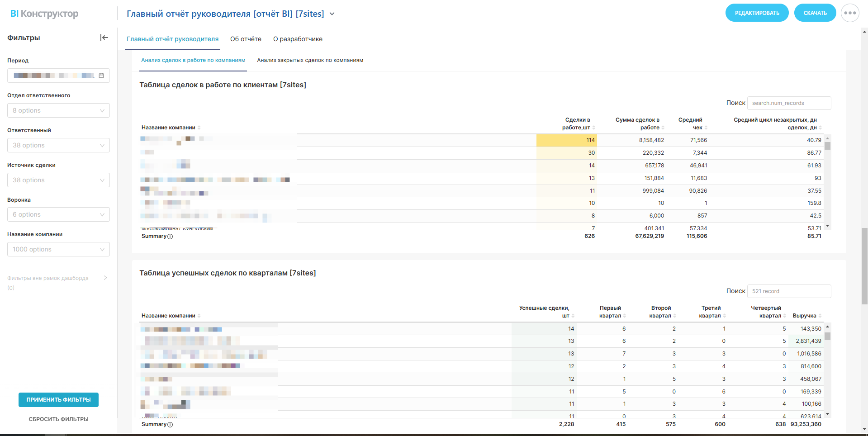Click the Summary info icon in the first table
The image size is (868, 436).
[x=170, y=237]
